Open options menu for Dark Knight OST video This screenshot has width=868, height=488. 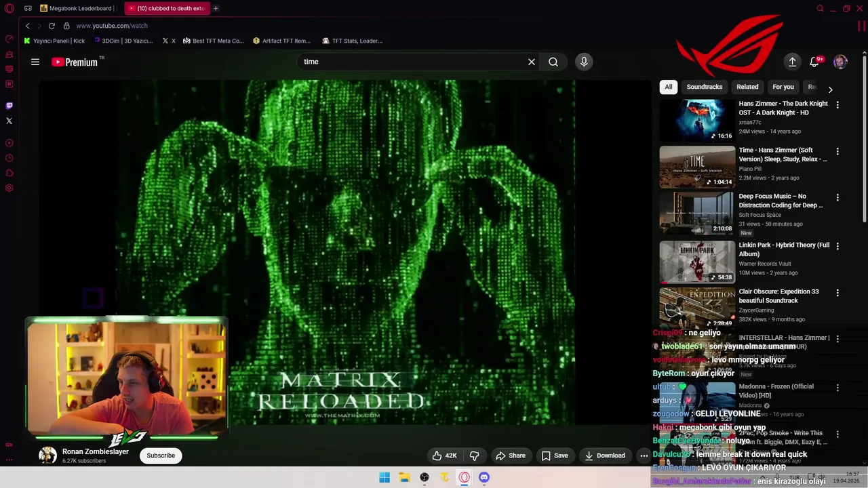pyautogui.click(x=837, y=105)
